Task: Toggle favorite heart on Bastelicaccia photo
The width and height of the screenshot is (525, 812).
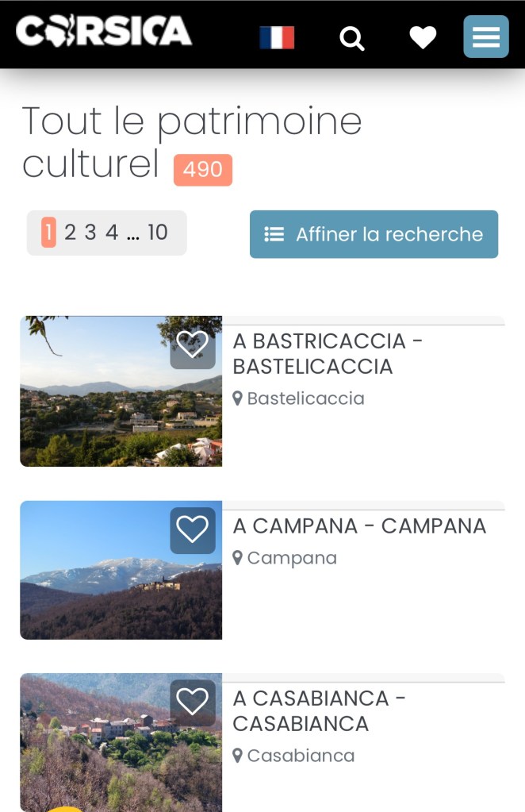Action: 192,344
